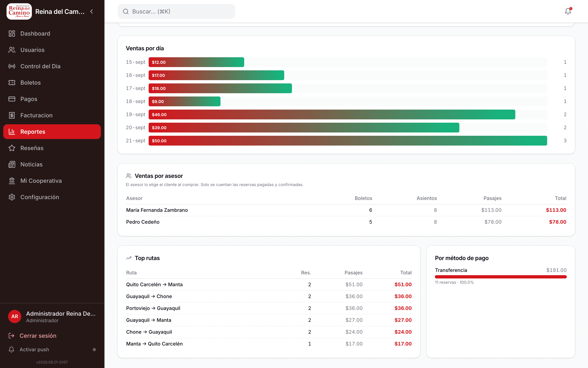Select the Guayaquil → Manta route
The height and width of the screenshot is (368, 588).
269,320
